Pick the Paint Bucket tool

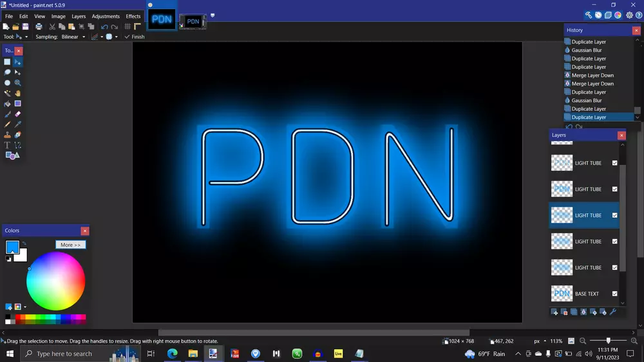pyautogui.click(x=7, y=104)
